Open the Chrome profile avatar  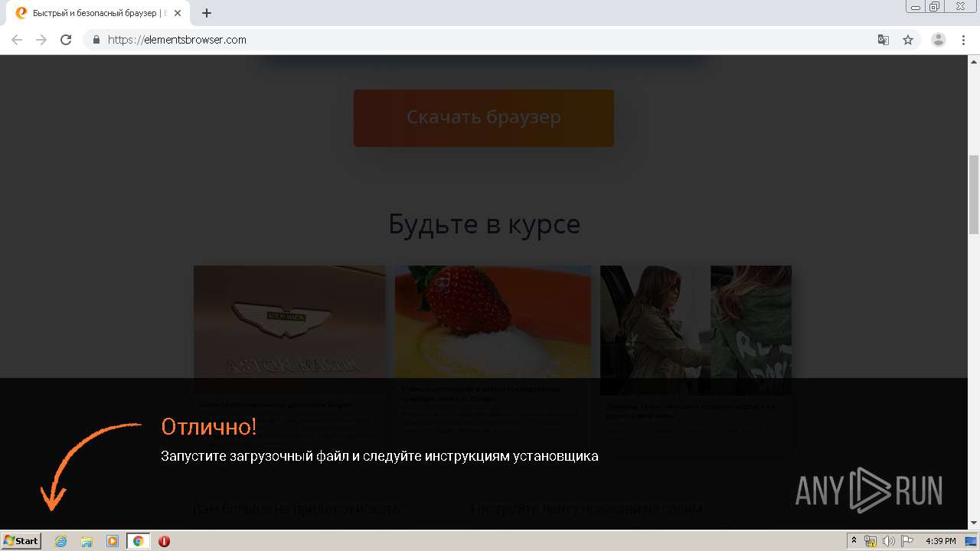[x=939, y=40]
